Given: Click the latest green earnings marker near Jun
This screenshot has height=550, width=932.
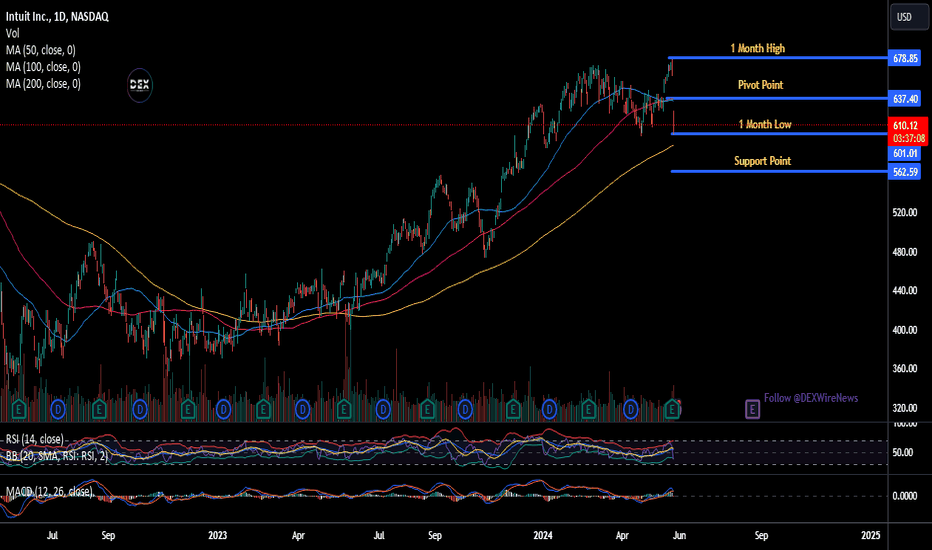Looking at the screenshot, I should click(x=672, y=409).
